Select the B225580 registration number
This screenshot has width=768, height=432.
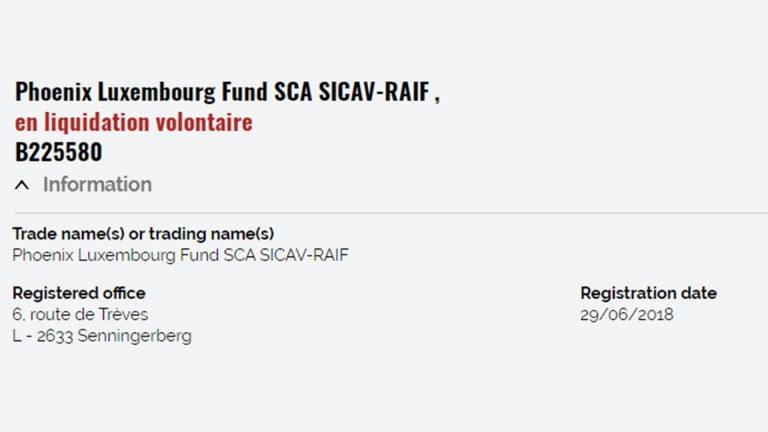click(x=58, y=153)
